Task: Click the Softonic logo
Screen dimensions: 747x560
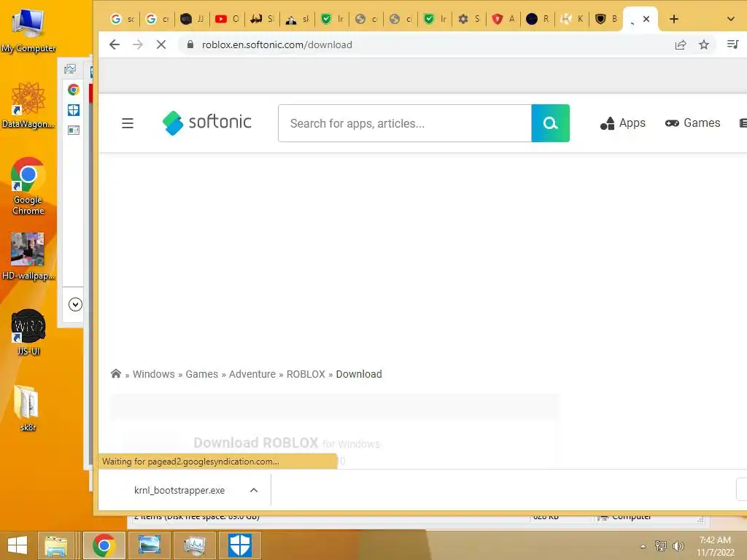Action: 206,122
